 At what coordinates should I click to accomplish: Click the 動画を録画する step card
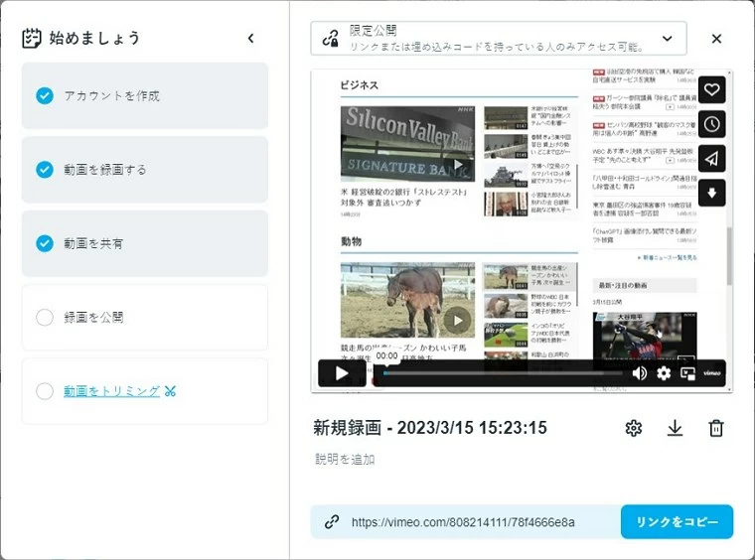pyautogui.click(x=145, y=170)
